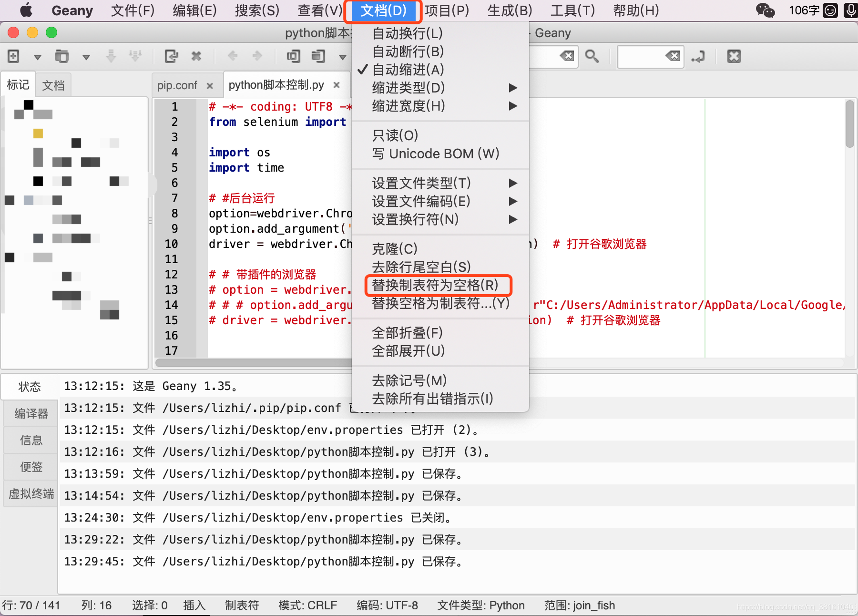Click the WeChat menu bar icon

[x=765, y=10]
